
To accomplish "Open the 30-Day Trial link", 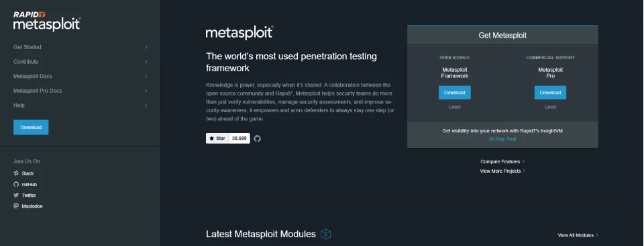I will coord(502,139).
